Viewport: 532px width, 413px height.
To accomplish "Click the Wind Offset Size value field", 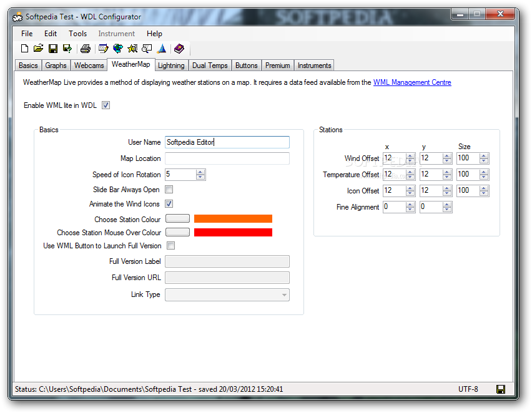I will pyautogui.click(x=468, y=158).
